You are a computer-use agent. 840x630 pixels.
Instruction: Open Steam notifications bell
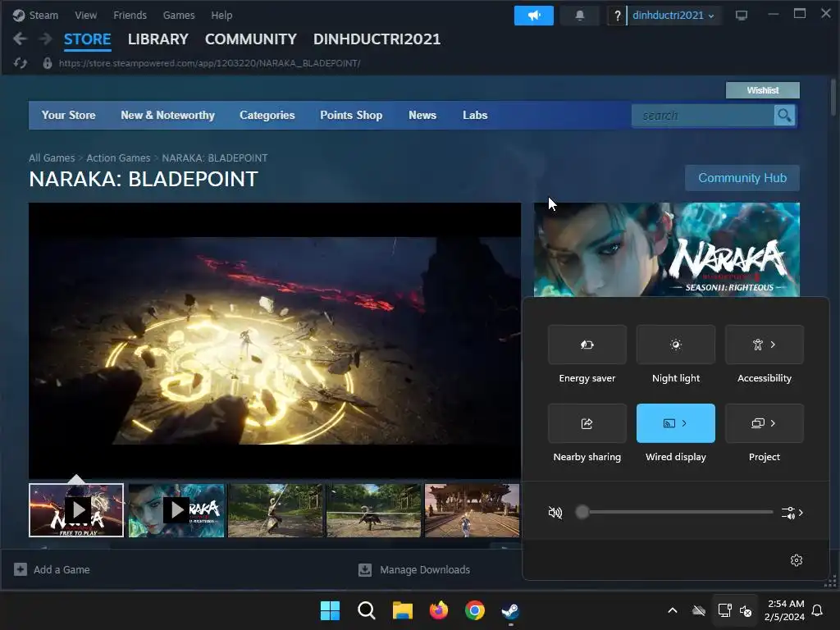tap(579, 16)
